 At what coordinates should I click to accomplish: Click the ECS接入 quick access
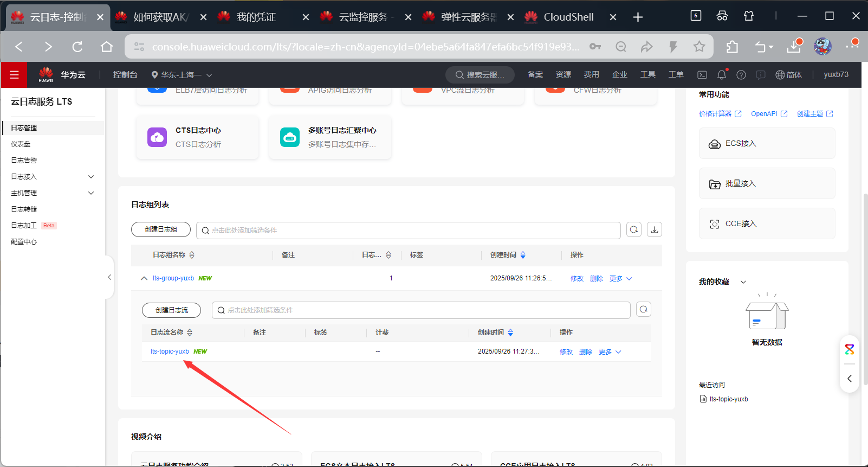coord(767,143)
